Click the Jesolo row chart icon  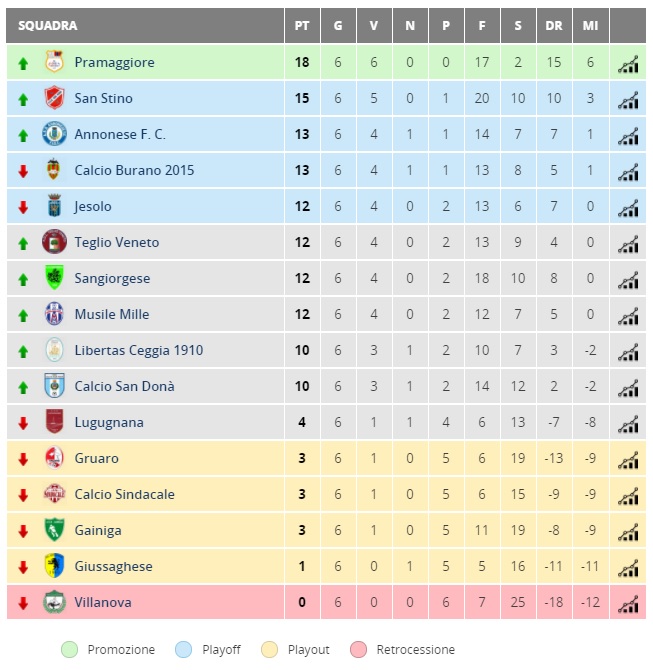point(628,208)
